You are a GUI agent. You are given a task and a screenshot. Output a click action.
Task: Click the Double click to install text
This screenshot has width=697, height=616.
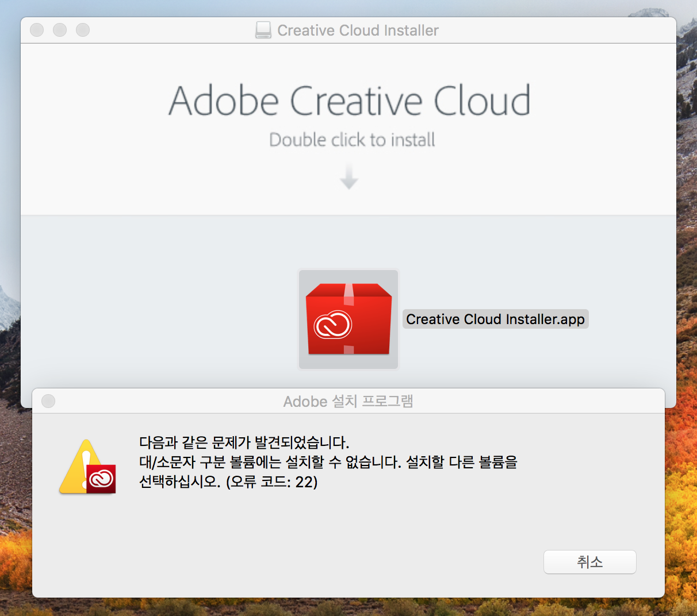tap(352, 140)
